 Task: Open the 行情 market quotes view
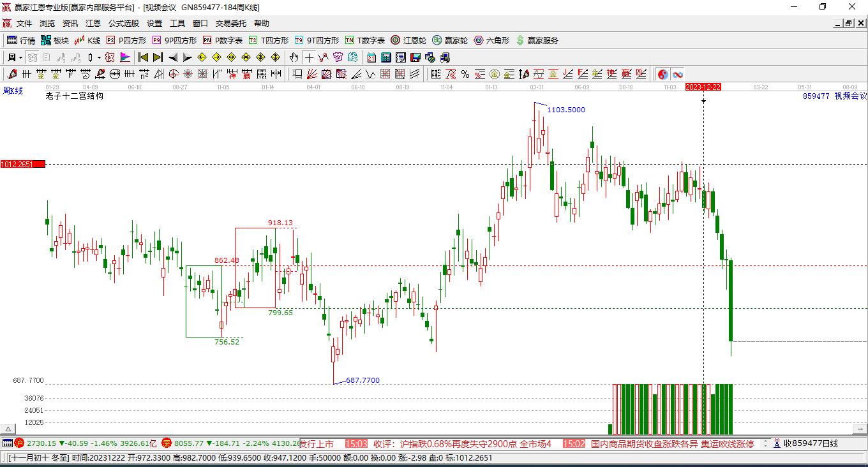(21, 40)
